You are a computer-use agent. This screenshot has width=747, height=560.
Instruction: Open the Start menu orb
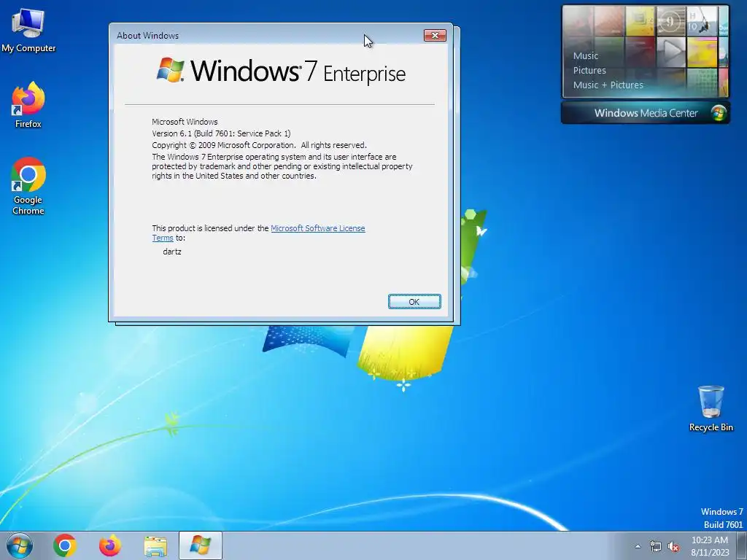[x=20, y=545]
